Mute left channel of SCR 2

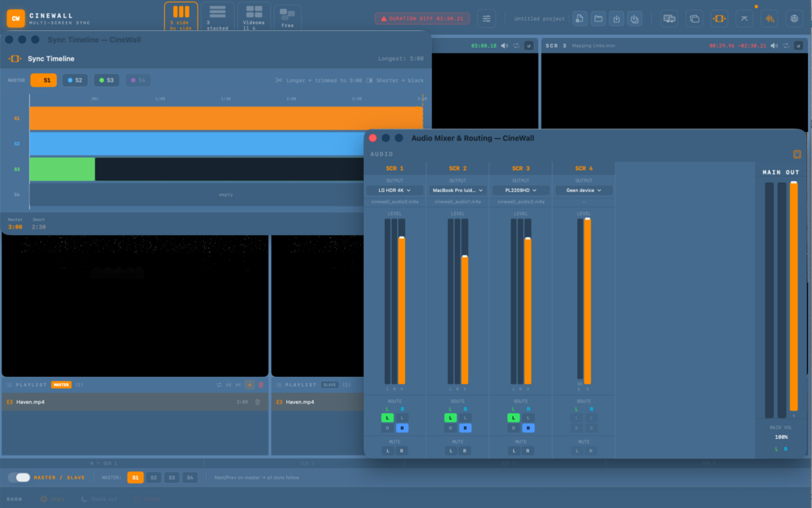coord(451,451)
